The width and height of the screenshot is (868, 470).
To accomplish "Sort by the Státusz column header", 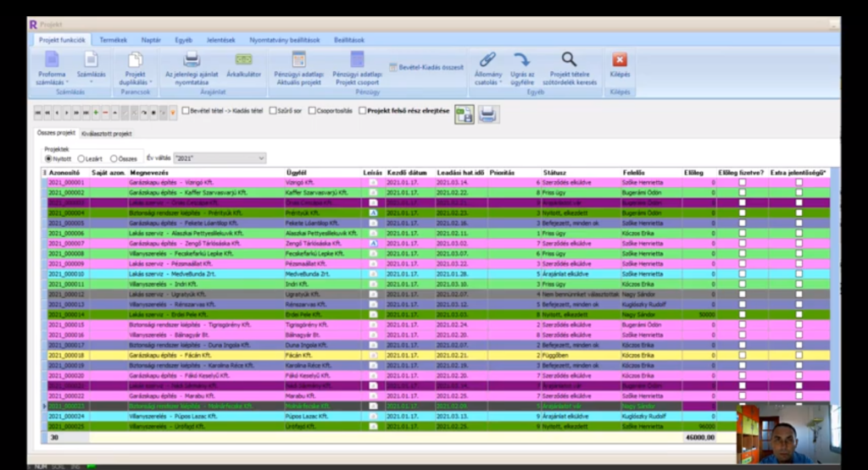I will tap(554, 173).
